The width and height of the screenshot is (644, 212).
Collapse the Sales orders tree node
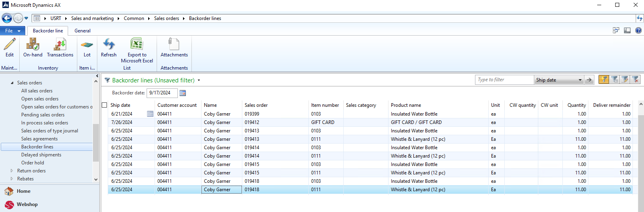tap(12, 83)
